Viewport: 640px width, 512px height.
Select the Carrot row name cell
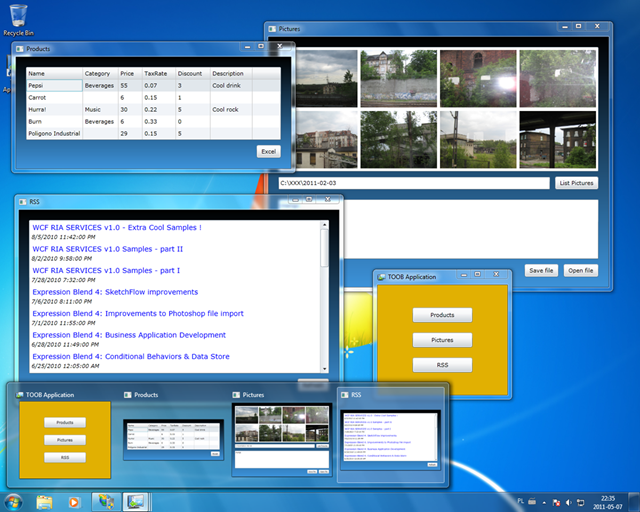54,98
